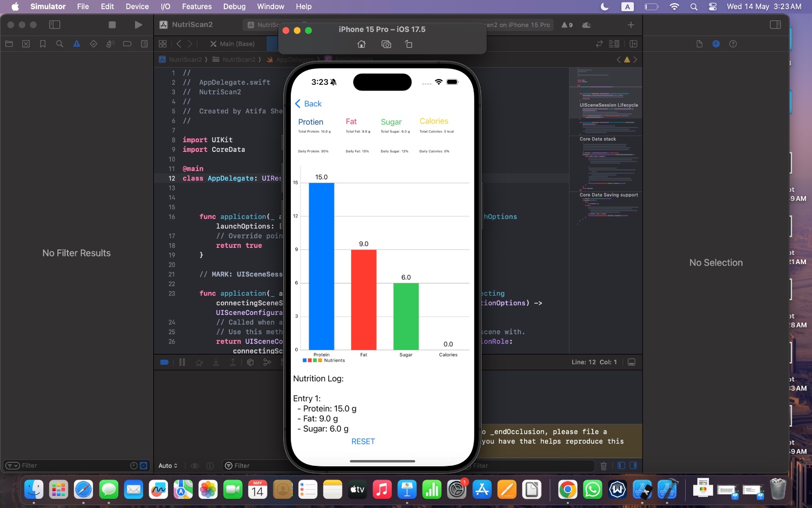Tap Back in the simulator app
This screenshot has width=812, height=508.
(x=308, y=104)
